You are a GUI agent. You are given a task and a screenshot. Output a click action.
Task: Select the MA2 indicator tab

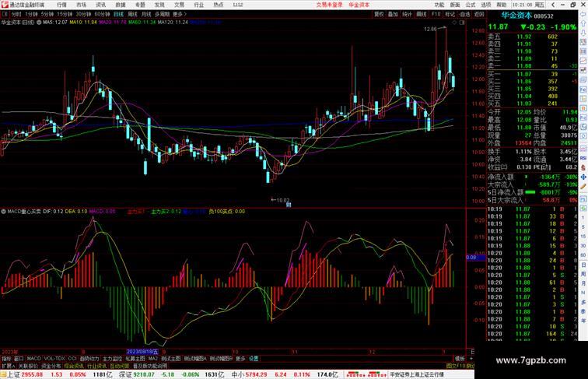[153, 359]
